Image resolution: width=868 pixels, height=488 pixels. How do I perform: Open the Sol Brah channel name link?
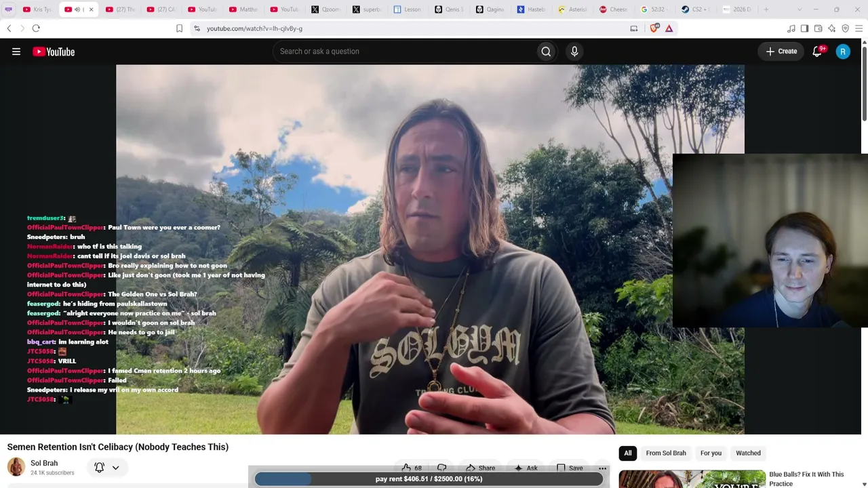(44, 463)
